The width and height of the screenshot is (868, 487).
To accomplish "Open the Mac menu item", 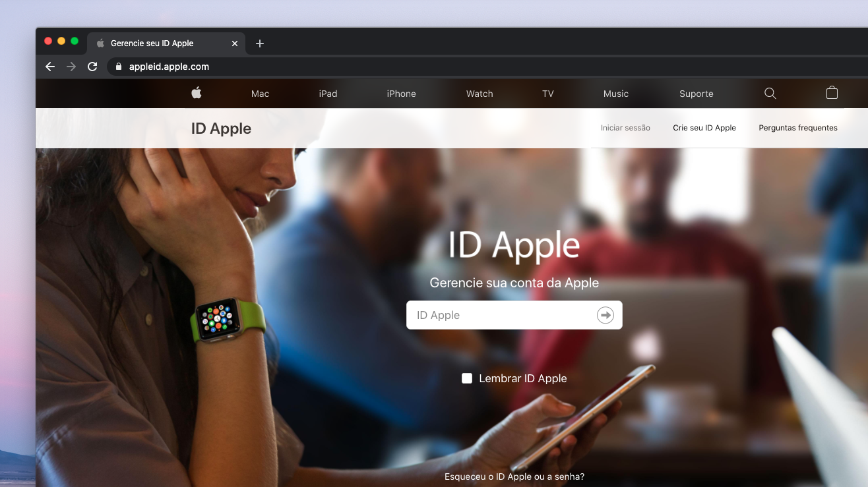I will click(260, 94).
